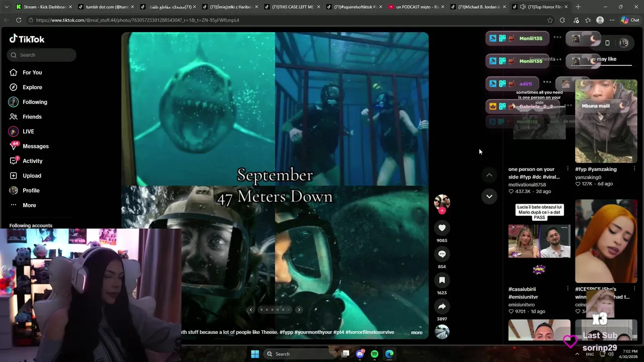
Task: Open the emisiunitvro profile link
Action: click(x=521, y=305)
